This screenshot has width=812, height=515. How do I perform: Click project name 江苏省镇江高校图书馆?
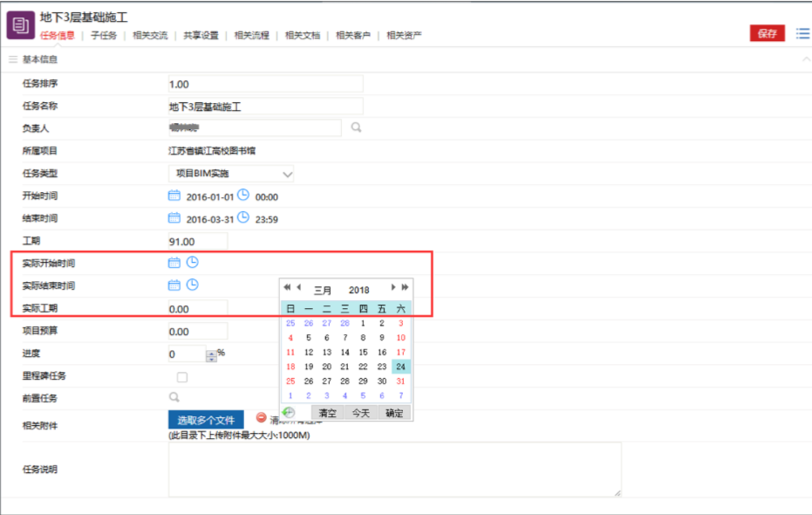(212, 151)
